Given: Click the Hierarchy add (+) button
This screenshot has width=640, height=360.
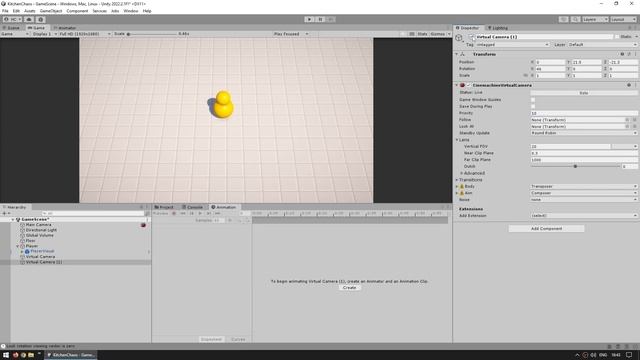Looking at the screenshot, I should point(4,213).
